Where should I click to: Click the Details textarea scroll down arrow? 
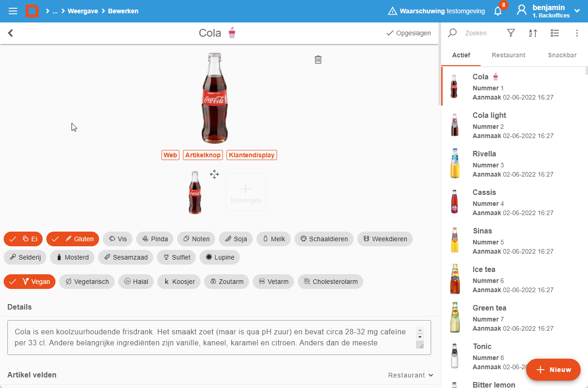tap(420, 337)
